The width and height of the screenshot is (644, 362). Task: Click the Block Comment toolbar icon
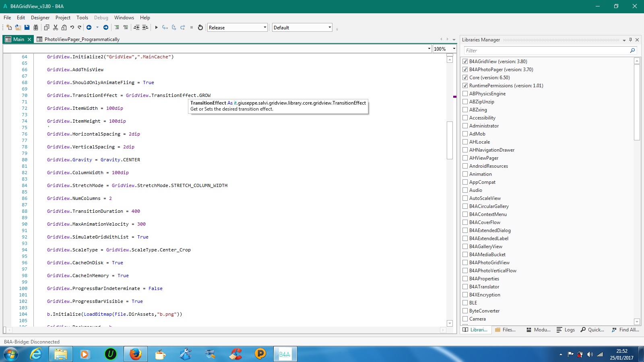coord(117,27)
